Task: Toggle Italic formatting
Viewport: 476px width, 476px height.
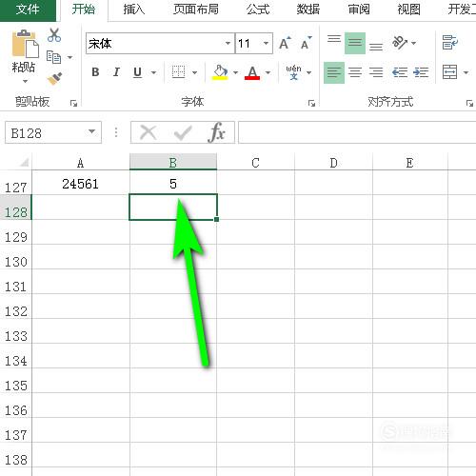Action: 116,72
